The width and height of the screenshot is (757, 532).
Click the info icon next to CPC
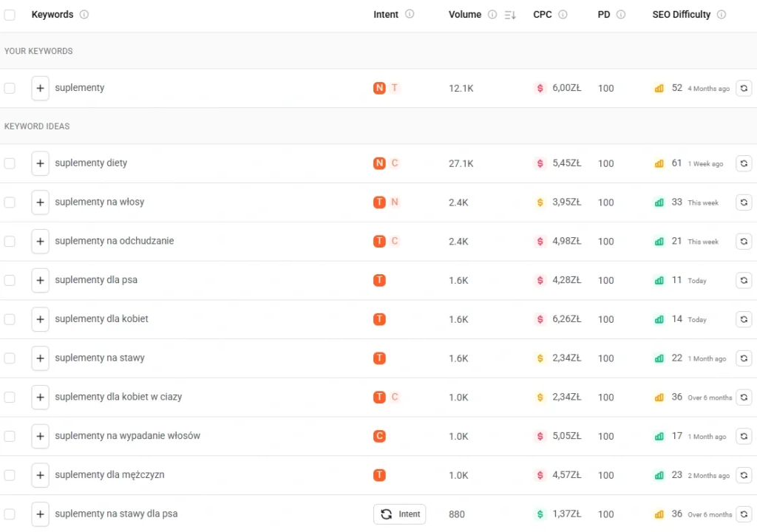[563, 15]
